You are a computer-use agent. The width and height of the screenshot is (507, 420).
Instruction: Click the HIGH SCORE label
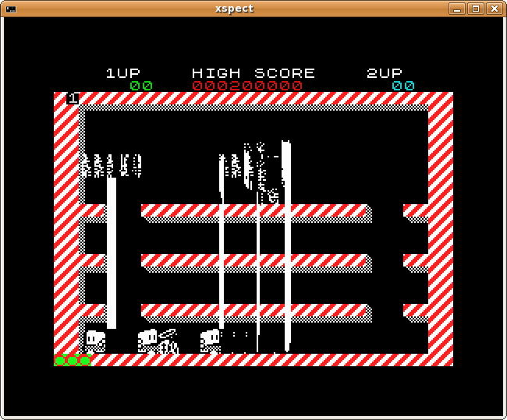253,73
